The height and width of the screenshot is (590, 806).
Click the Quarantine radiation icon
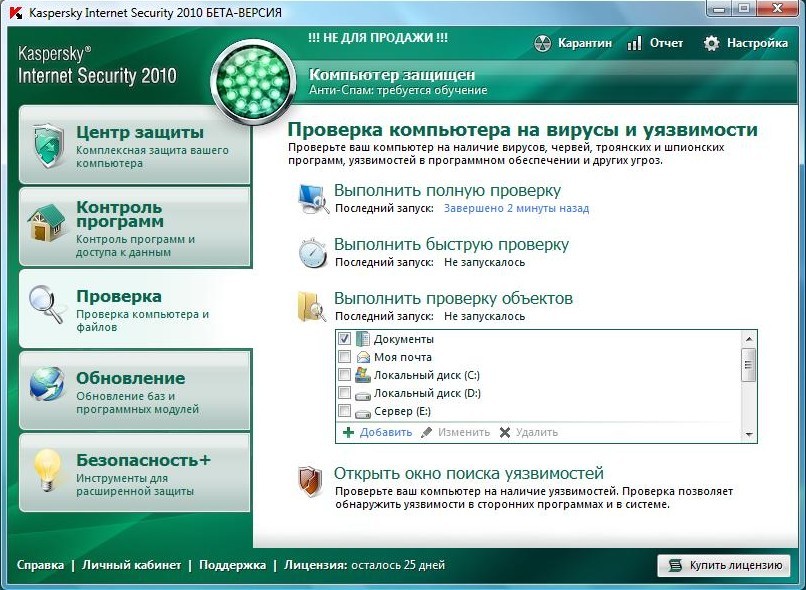(542, 43)
